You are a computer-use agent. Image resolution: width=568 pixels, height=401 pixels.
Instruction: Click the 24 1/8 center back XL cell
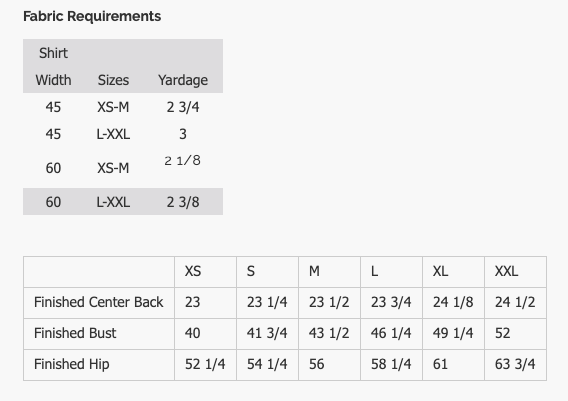pos(453,303)
